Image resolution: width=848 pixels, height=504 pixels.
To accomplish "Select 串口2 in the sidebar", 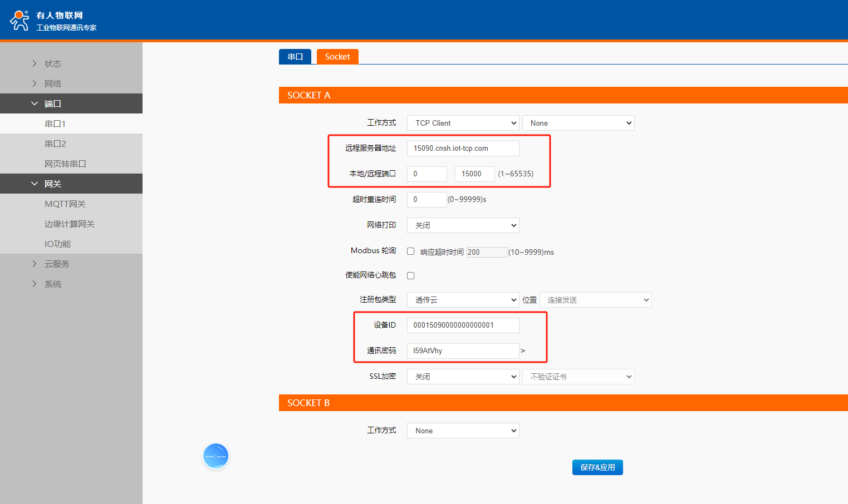I will tap(55, 144).
